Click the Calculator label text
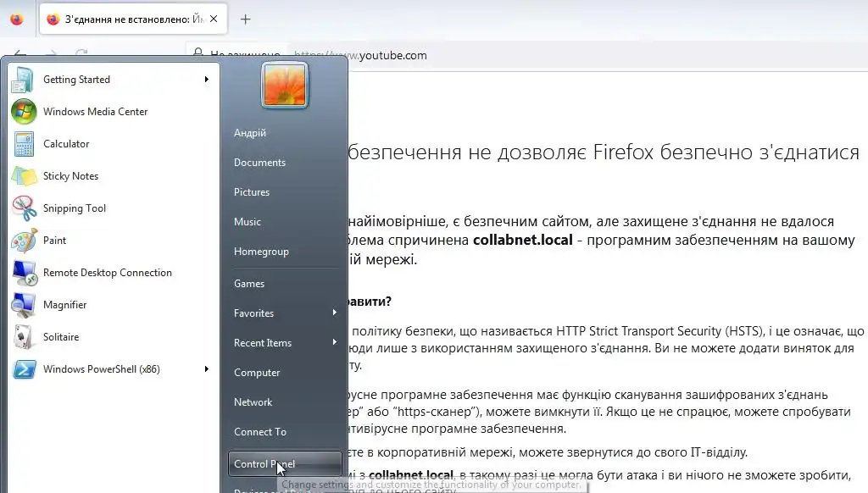 point(66,144)
